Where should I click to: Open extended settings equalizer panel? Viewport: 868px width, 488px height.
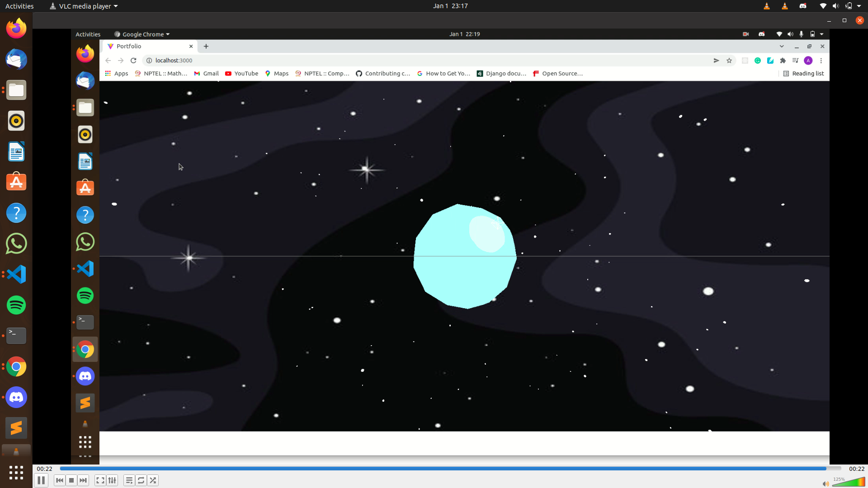112,480
